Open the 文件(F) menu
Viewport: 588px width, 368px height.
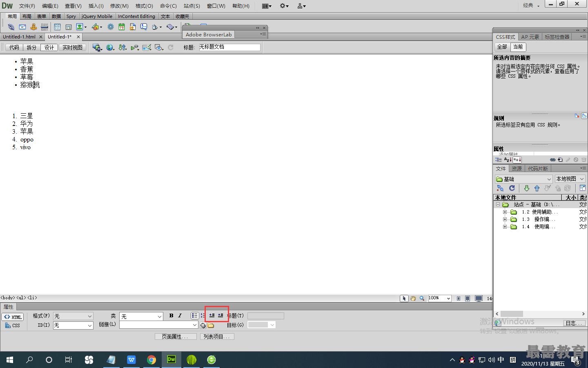click(x=27, y=6)
